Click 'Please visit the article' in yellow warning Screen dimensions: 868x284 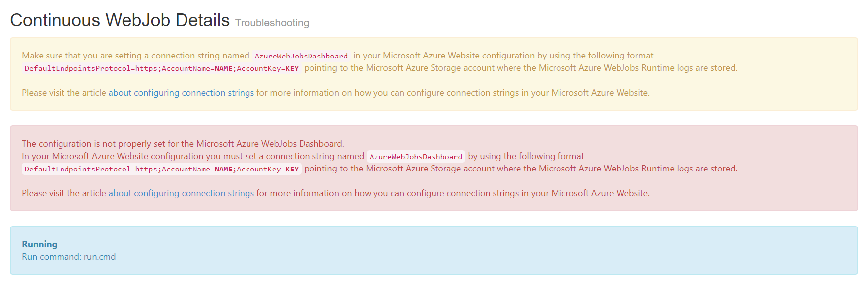(x=64, y=93)
